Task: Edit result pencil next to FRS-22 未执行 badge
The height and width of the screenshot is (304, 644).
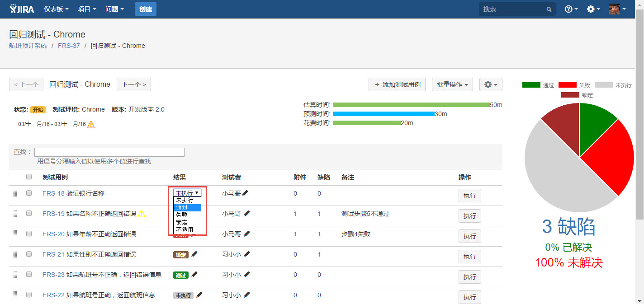Action: [199, 295]
